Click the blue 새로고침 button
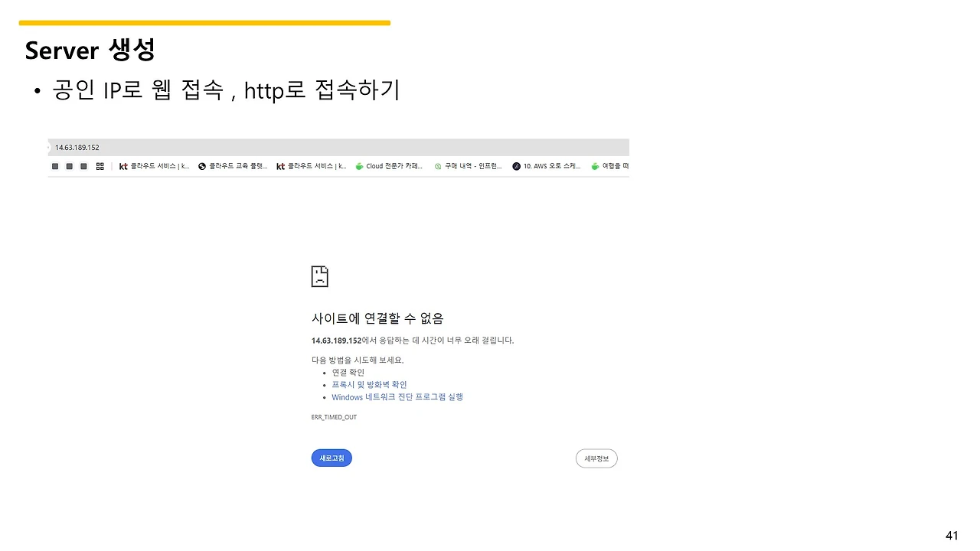Screen dimensions: 980x551 pyautogui.click(x=332, y=458)
